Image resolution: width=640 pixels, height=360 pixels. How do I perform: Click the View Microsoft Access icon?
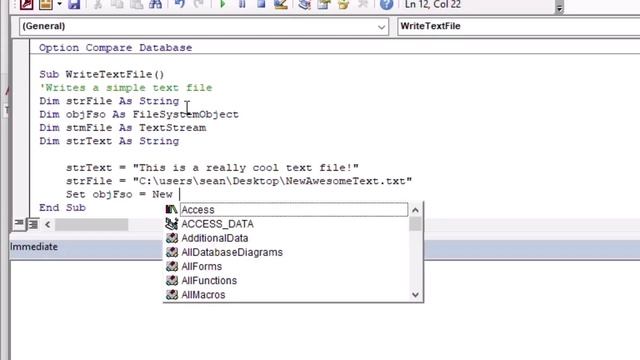click(x=27, y=4)
